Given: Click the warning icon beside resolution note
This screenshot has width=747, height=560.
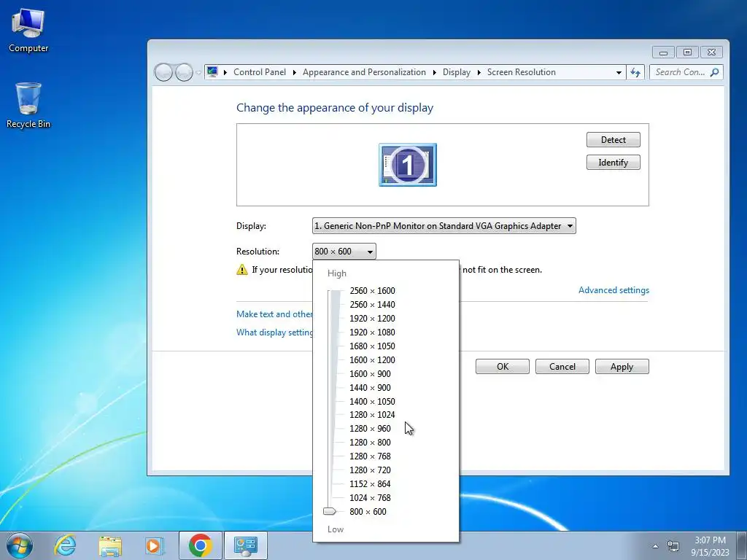Looking at the screenshot, I should [242, 270].
